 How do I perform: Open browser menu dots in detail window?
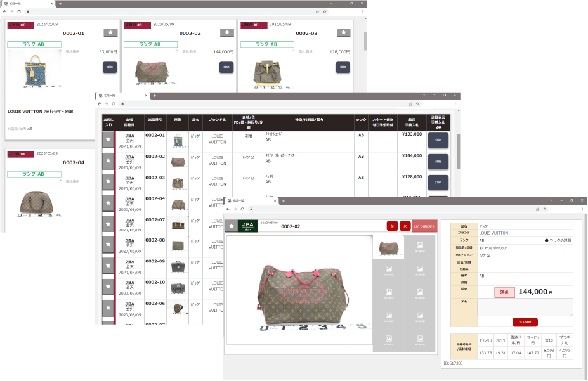(582, 209)
